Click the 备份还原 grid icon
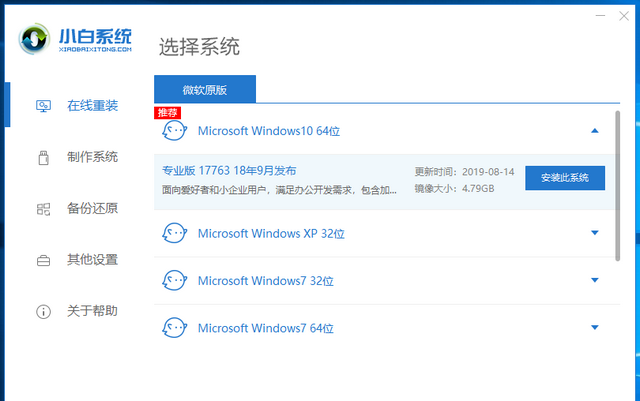Screen dimensions: 640x401 (43, 209)
